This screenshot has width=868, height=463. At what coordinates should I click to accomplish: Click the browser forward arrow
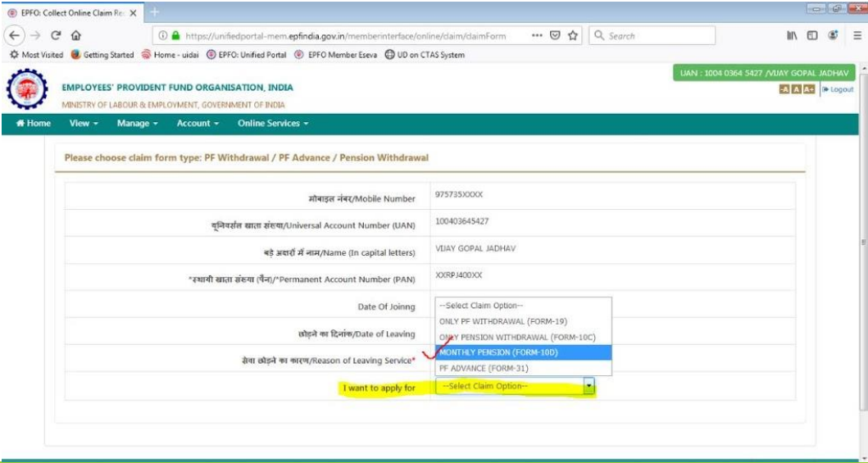[35, 35]
